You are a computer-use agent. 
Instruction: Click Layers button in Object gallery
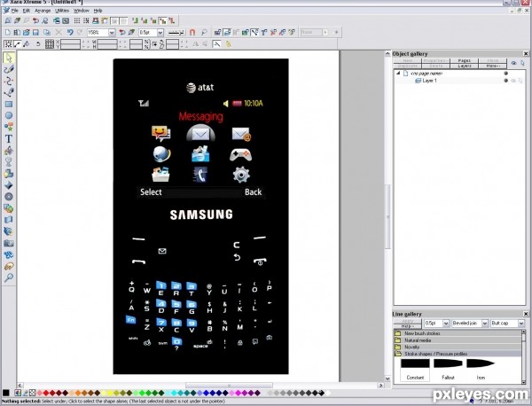(x=464, y=66)
